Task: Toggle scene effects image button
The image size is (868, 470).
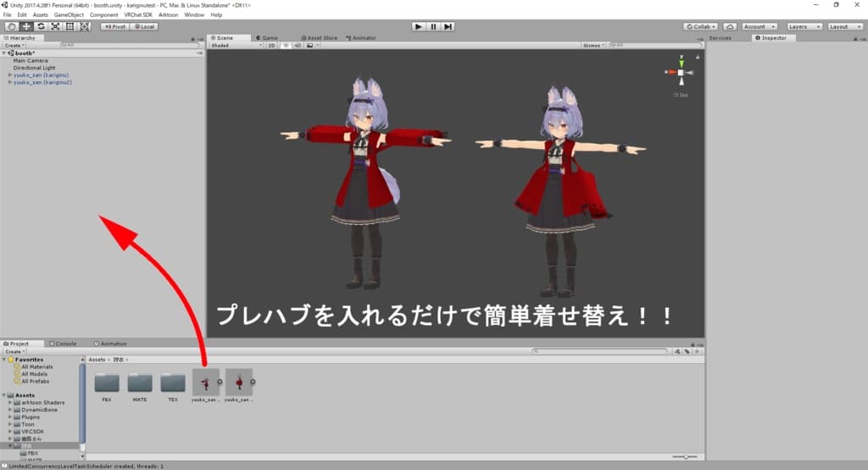Action: coord(311,46)
